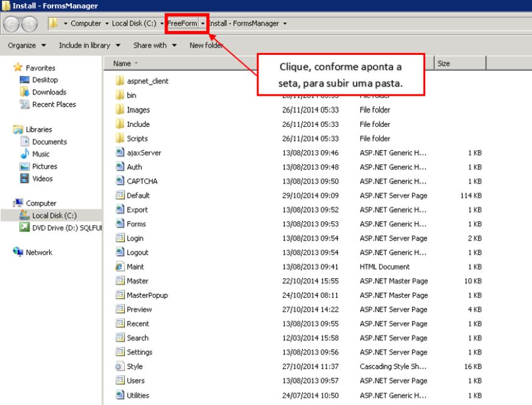The width and height of the screenshot is (532, 405).
Task: Open the dropdown arrow after Local Disk (C:)
Action: pos(162,23)
